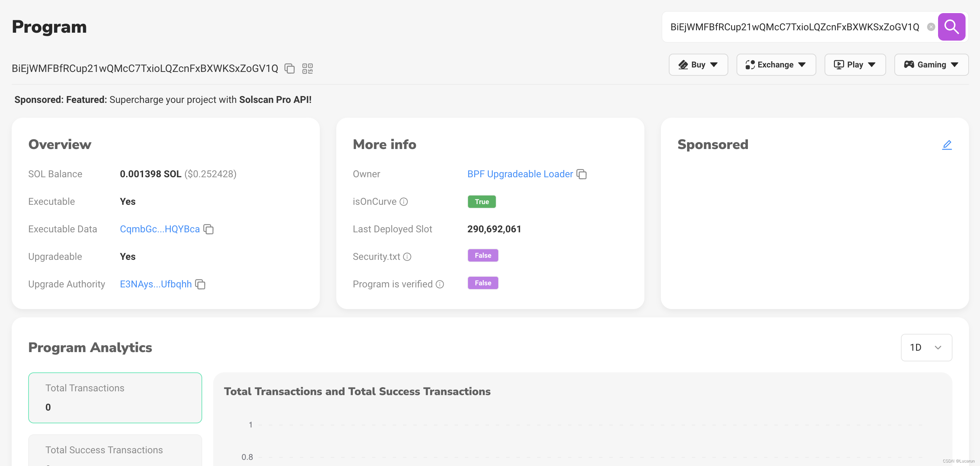Viewport: 980px width, 466px height.
Task: Open the 1D time range selector
Action: click(x=926, y=347)
